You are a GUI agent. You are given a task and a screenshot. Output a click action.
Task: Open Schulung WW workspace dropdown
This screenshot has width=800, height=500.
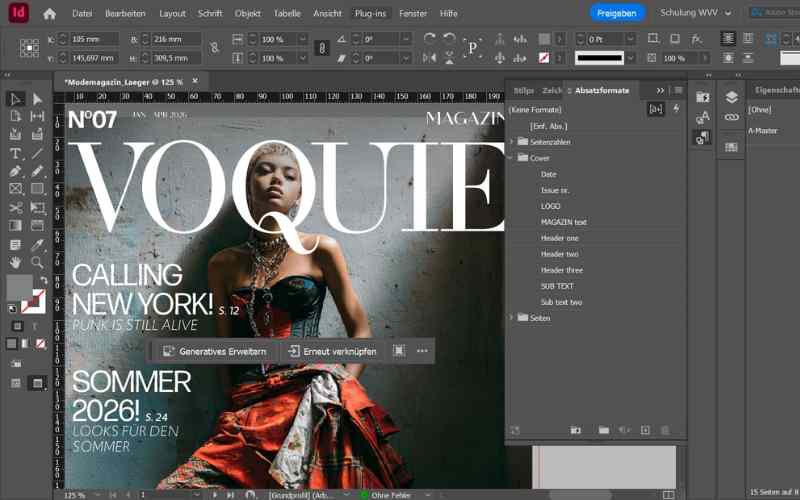pyautogui.click(x=695, y=13)
